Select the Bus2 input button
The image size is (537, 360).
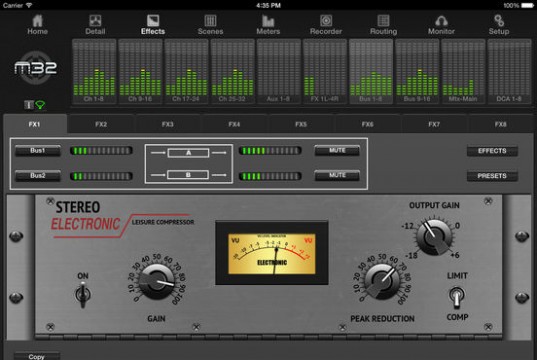[38, 175]
